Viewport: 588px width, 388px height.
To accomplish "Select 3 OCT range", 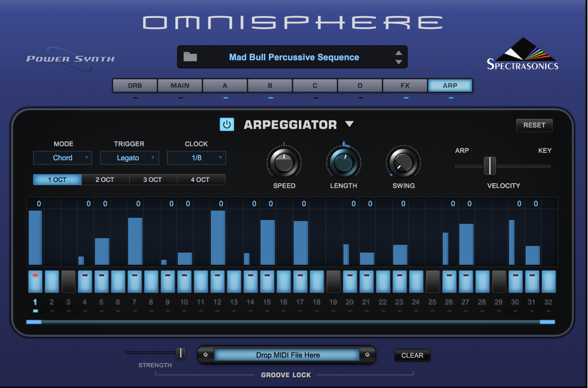I will coord(153,180).
